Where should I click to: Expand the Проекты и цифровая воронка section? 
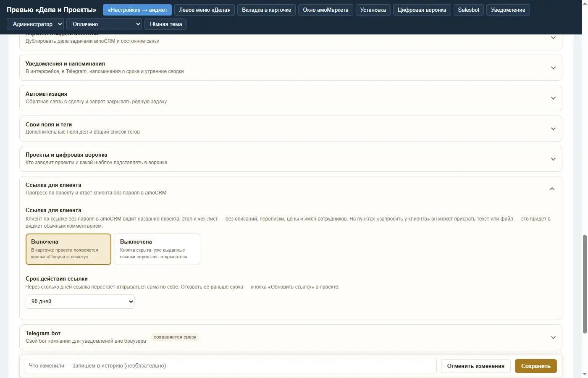coord(291,159)
